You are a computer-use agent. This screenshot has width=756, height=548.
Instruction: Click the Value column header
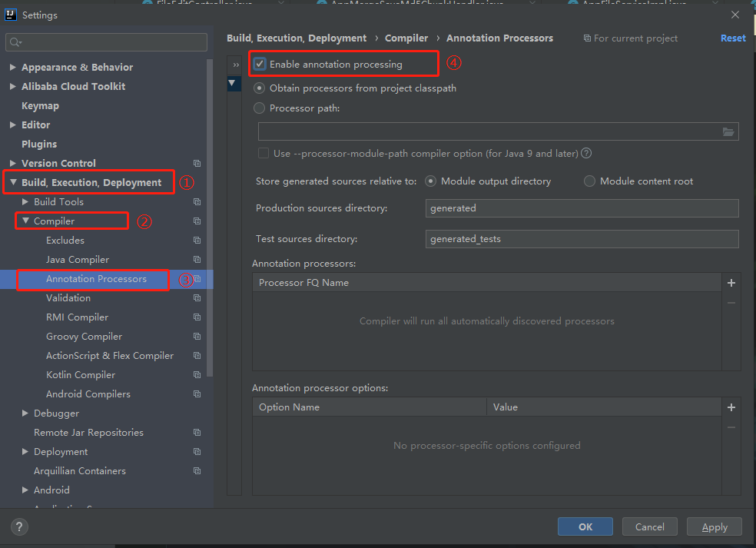point(604,407)
